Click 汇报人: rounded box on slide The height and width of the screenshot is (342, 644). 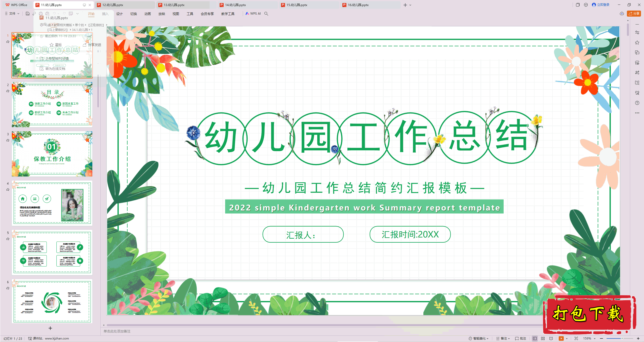[303, 234]
